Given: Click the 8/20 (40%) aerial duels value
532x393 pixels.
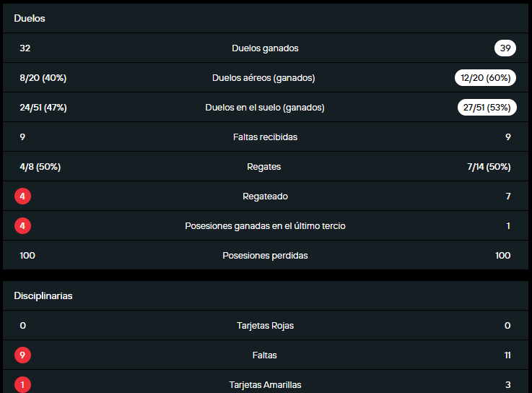Looking at the screenshot, I should 43,78.
